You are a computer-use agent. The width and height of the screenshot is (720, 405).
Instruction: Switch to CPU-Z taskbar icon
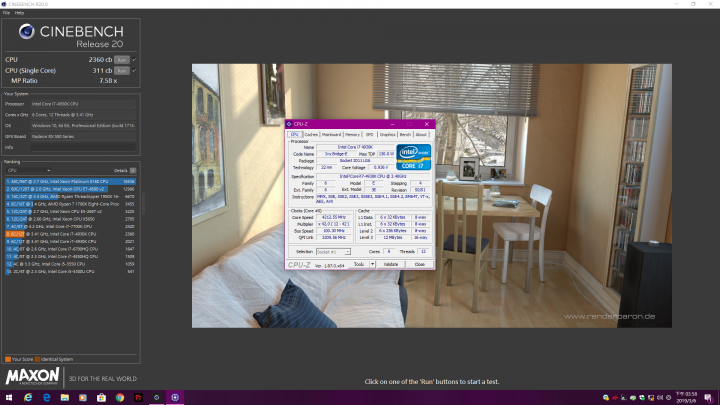[175, 398]
